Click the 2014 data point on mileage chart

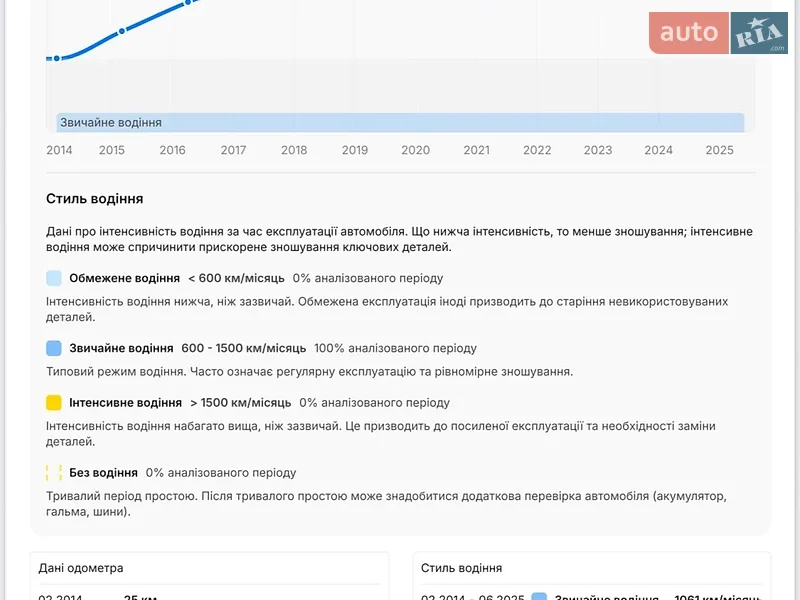(57, 58)
